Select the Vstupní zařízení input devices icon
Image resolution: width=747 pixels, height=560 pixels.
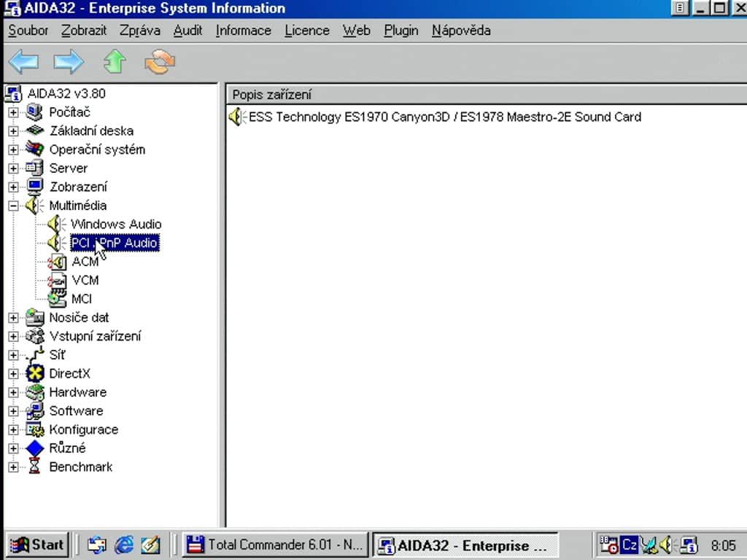pos(34,335)
